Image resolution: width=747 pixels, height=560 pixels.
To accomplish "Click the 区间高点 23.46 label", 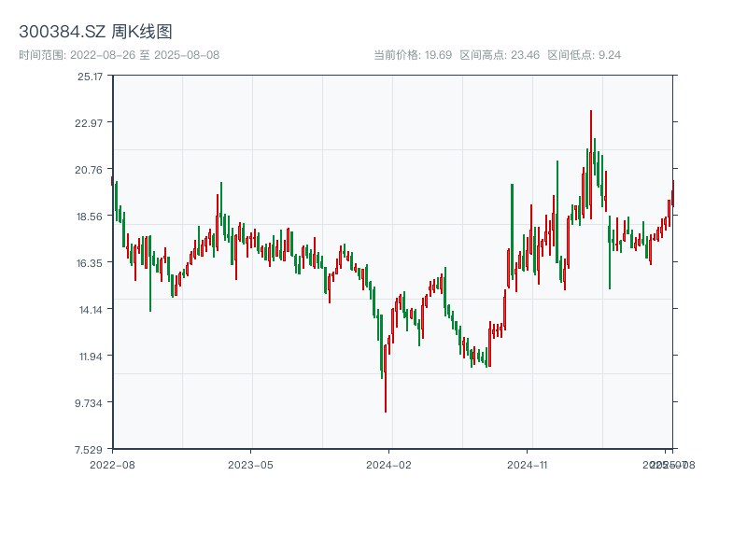I will click(x=500, y=55).
